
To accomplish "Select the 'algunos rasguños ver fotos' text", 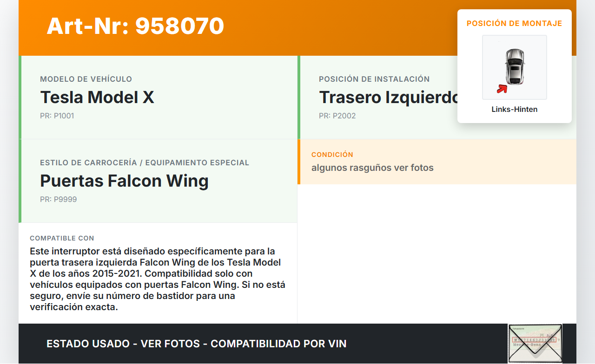I will pos(372,168).
